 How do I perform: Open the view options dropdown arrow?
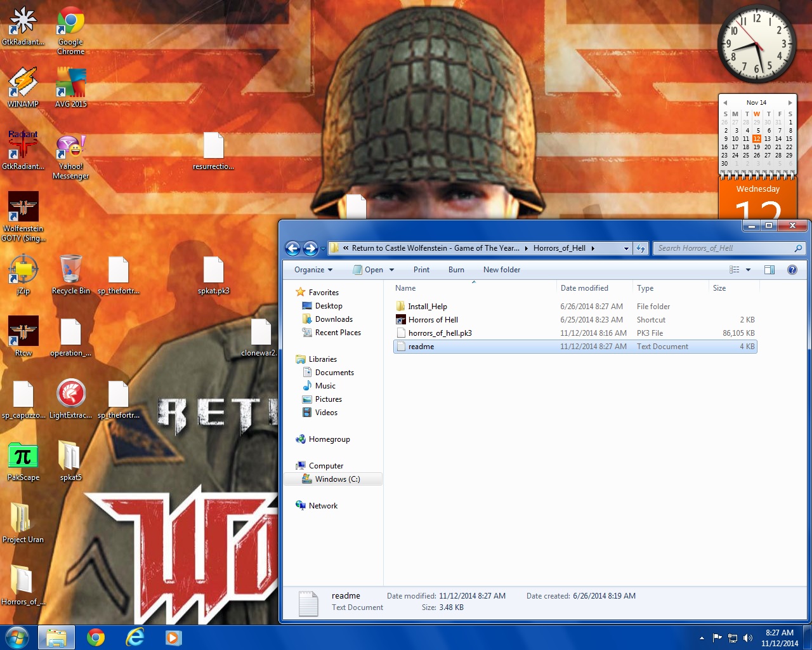click(x=748, y=270)
